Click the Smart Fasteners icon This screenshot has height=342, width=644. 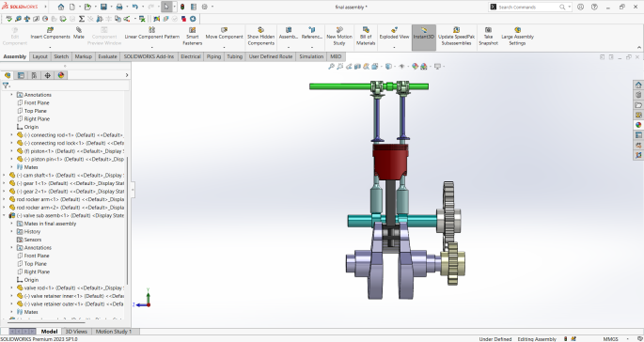(192, 30)
